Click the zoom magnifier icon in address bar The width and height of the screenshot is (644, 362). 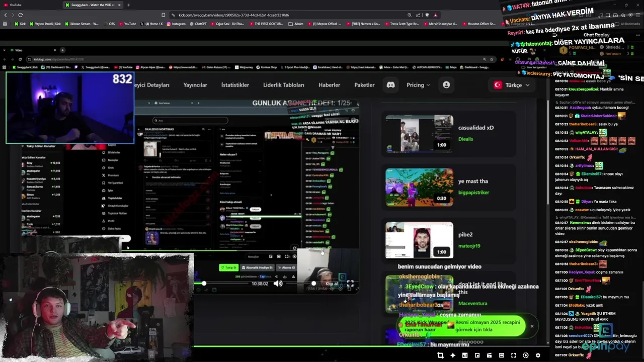(410, 15)
